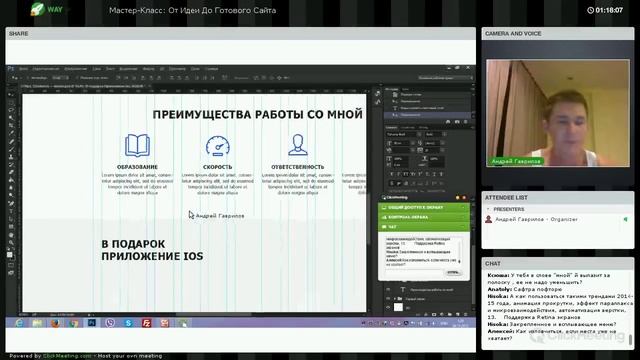Click the ClickMeeting.com link
The height and width of the screenshot is (360, 640).
point(67,356)
